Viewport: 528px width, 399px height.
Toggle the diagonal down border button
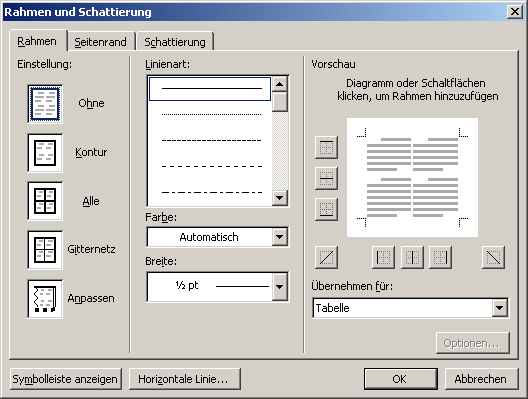click(x=493, y=257)
